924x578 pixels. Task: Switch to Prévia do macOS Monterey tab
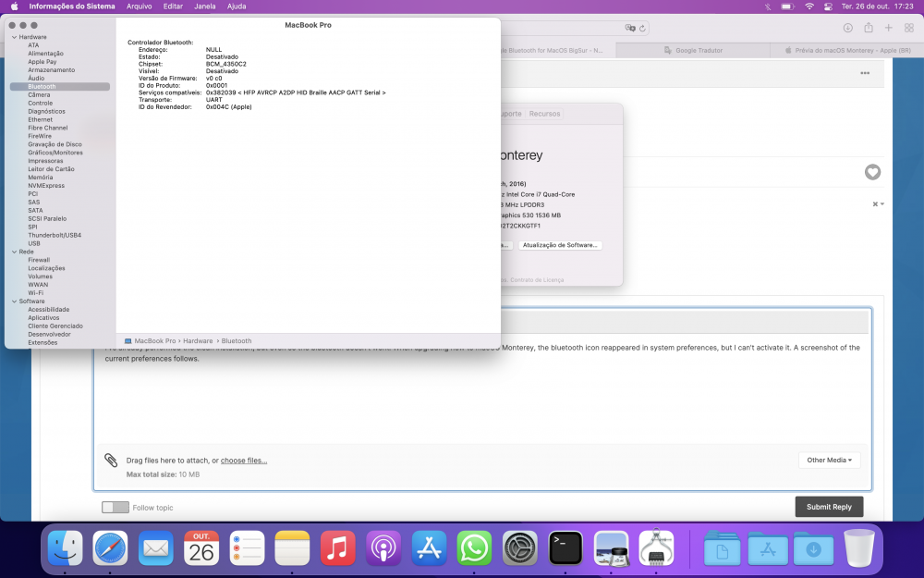pos(847,50)
